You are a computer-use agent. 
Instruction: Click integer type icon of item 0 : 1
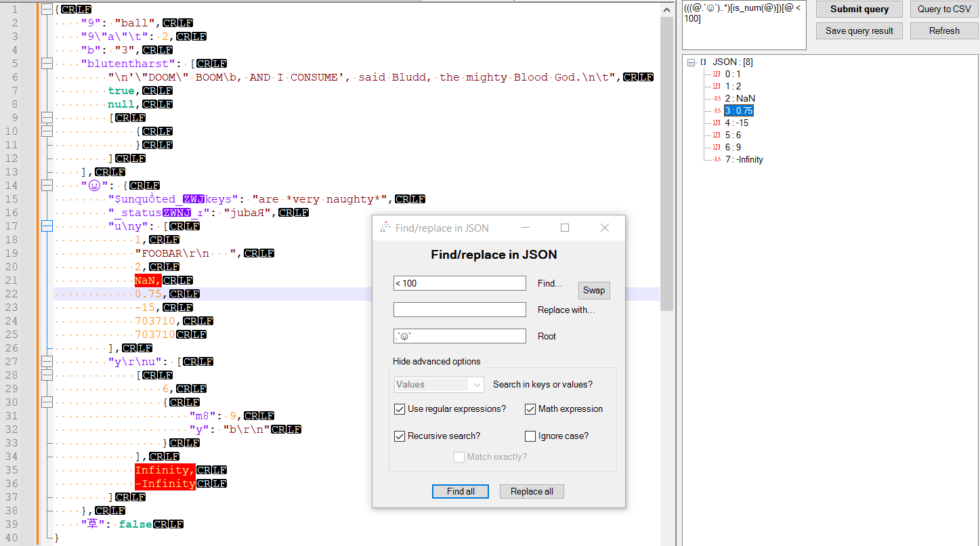[717, 74]
